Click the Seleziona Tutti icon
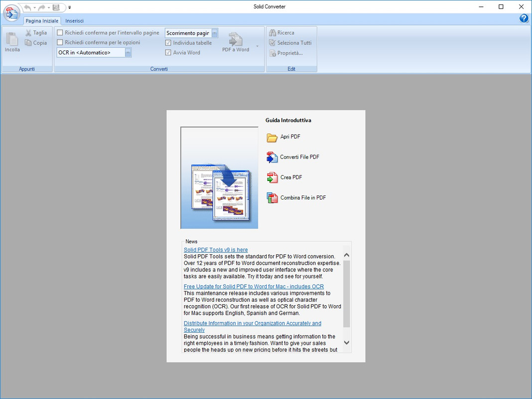Screen dimensions: 532x399 coord(272,43)
